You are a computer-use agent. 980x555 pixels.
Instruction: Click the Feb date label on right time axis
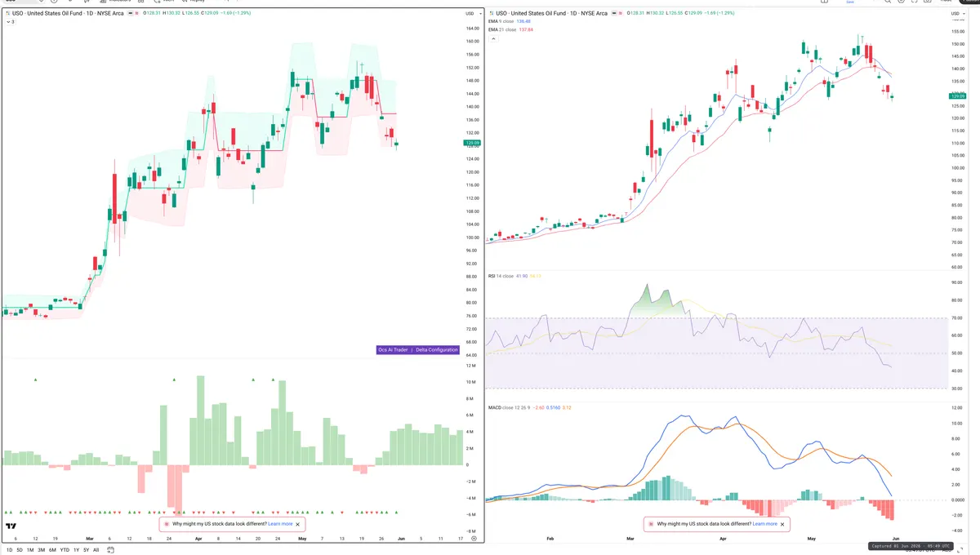point(550,539)
